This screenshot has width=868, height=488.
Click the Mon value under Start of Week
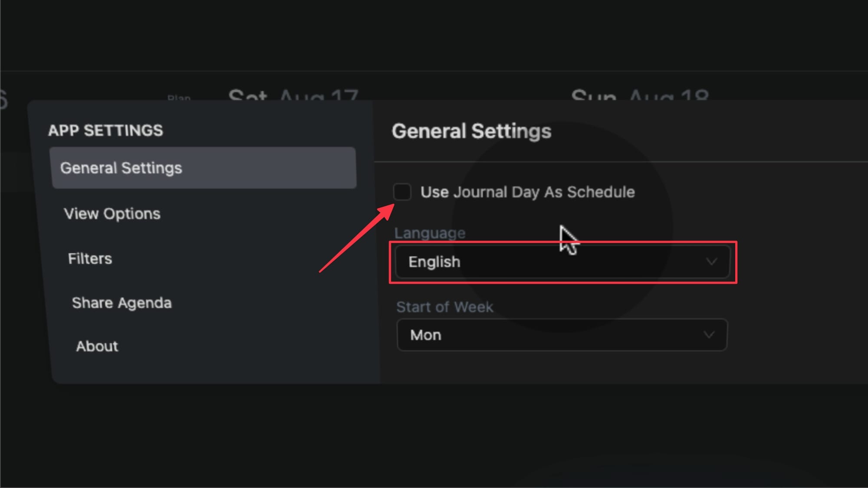tap(426, 334)
